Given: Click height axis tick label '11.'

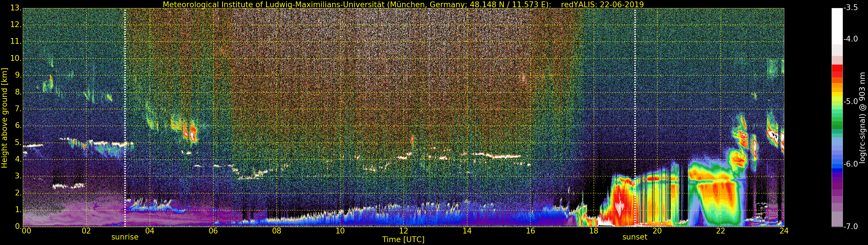Looking at the screenshot, I should pyautogui.click(x=16, y=42).
